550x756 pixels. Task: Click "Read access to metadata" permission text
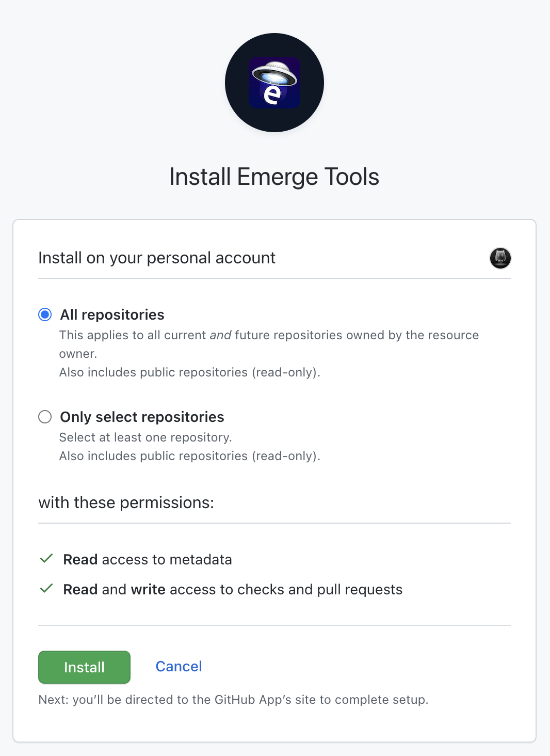point(148,559)
